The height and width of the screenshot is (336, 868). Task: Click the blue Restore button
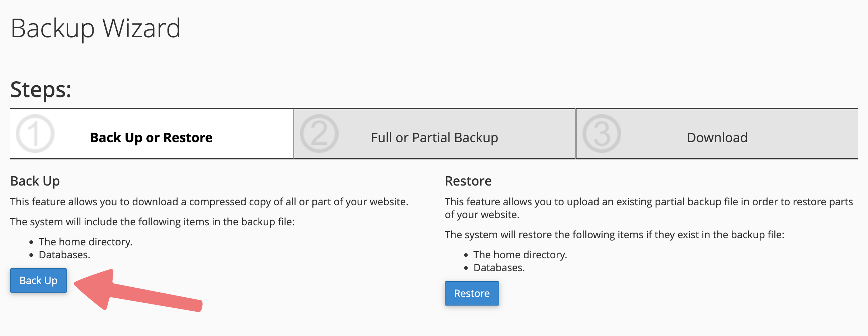pyautogui.click(x=472, y=293)
